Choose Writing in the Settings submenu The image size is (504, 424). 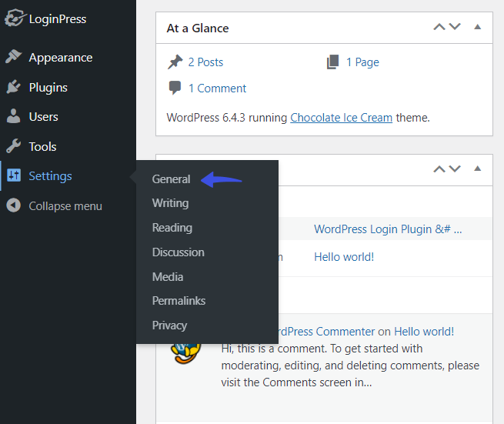click(170, 203)
